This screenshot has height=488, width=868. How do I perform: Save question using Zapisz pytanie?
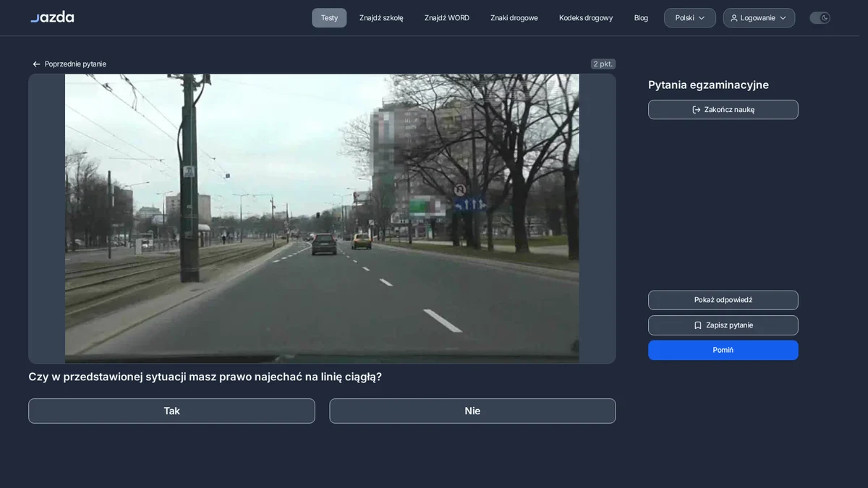(x=723, y=325)
